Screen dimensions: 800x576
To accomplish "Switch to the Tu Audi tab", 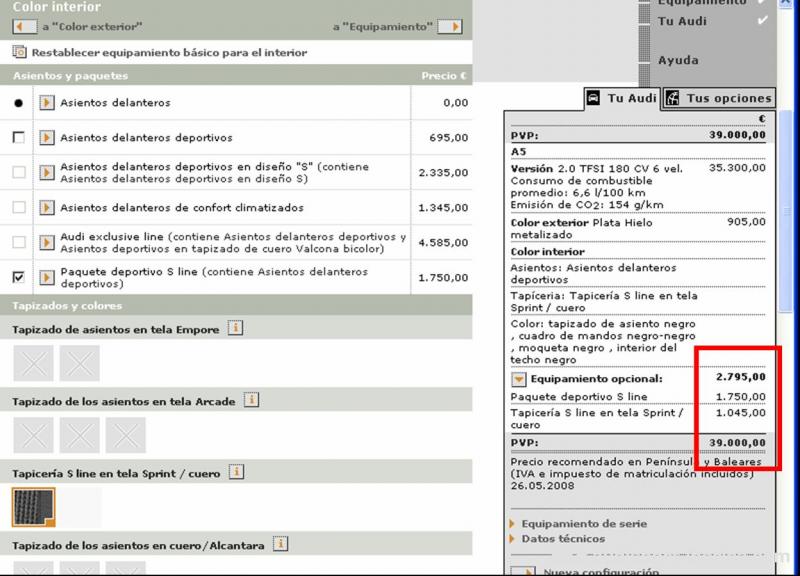I will click(x=621, y=98).
